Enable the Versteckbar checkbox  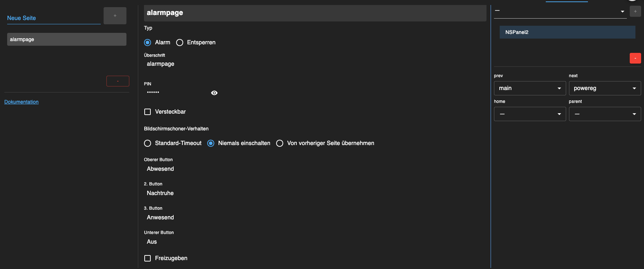(148, 112)
